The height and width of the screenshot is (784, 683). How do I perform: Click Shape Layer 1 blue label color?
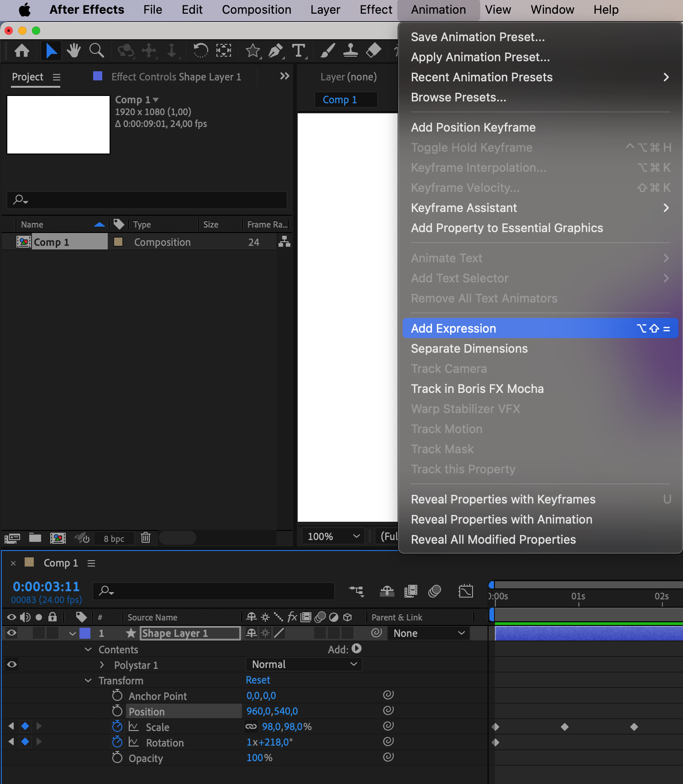point(85,633)
